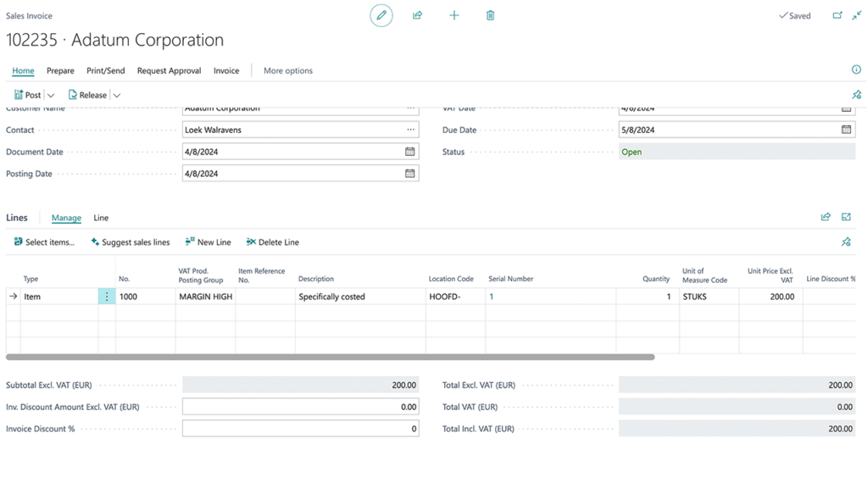The image size is (868, 488).
Task: Click Description column header
Action: 316,279
